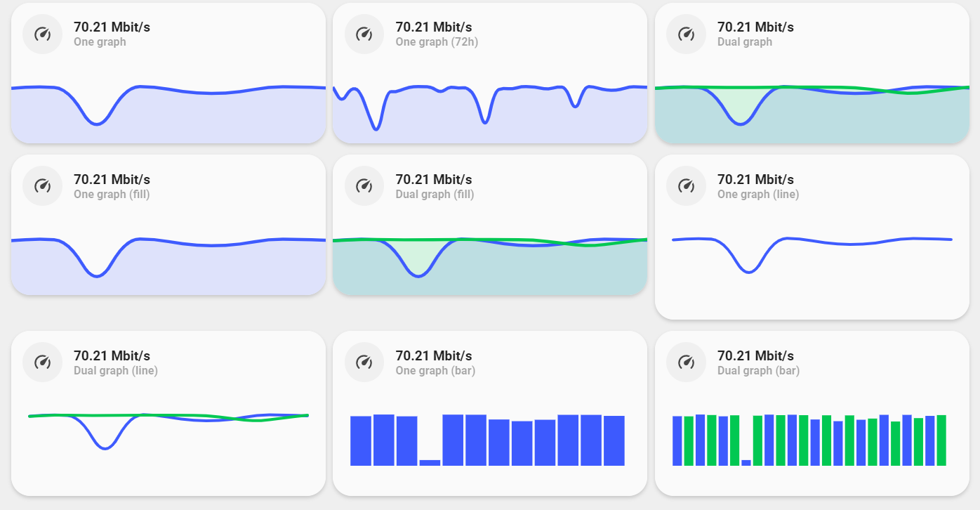Click the gauge icon on the One graph (line) card
This screenshot has height=510, width=980.
tap(686, 186)
